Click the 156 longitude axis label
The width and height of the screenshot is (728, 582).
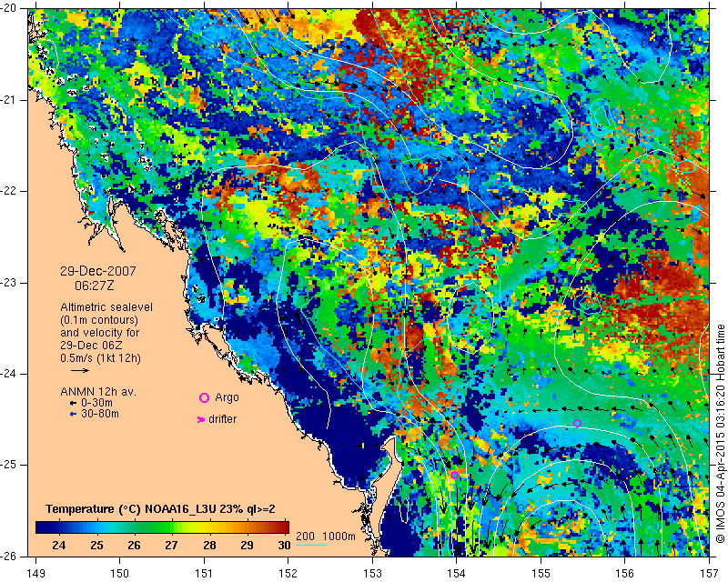click(x=625, y=574)
